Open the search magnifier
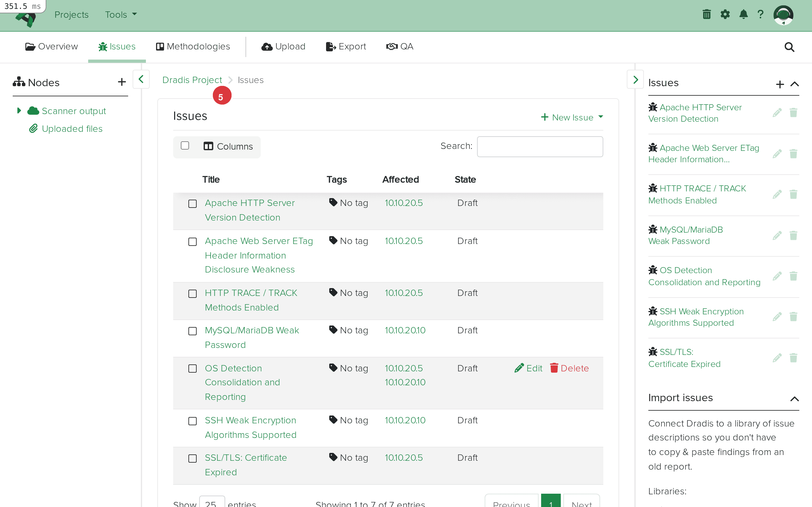The width and height of the screenshot is (812, 507). pyautogui.click(x=789, y=47)
